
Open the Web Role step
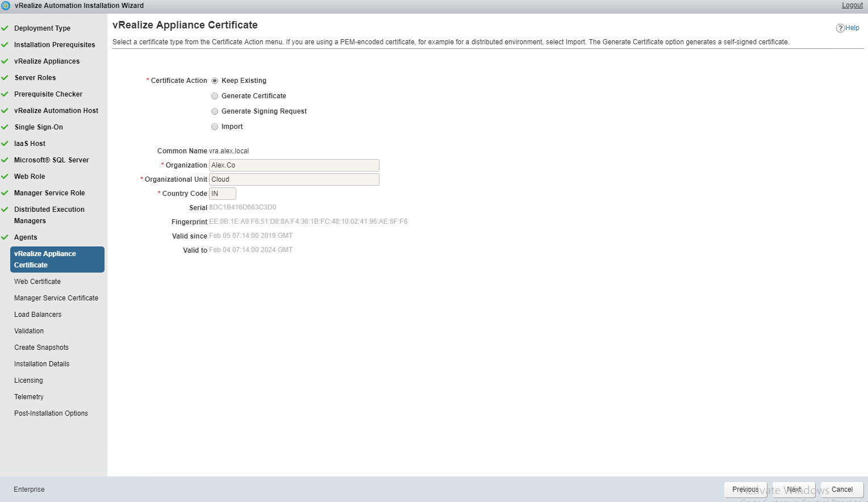coord(30,177)
